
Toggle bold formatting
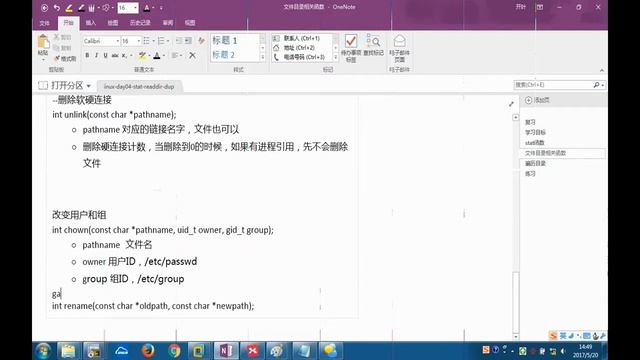[87, 56]
